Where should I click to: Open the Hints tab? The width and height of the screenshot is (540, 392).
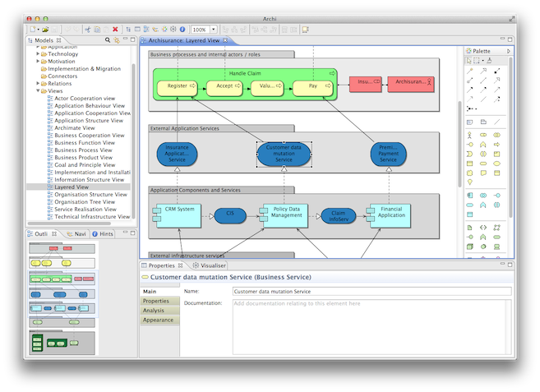click(103, 234)
